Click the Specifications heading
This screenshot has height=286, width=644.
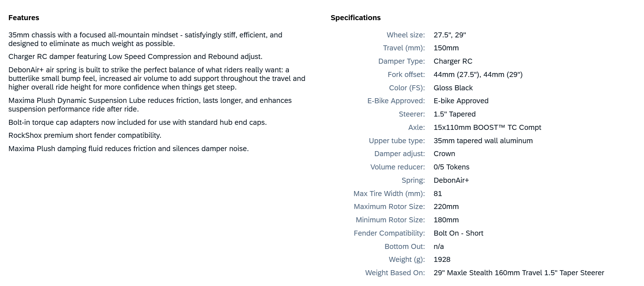click(355, 18)
